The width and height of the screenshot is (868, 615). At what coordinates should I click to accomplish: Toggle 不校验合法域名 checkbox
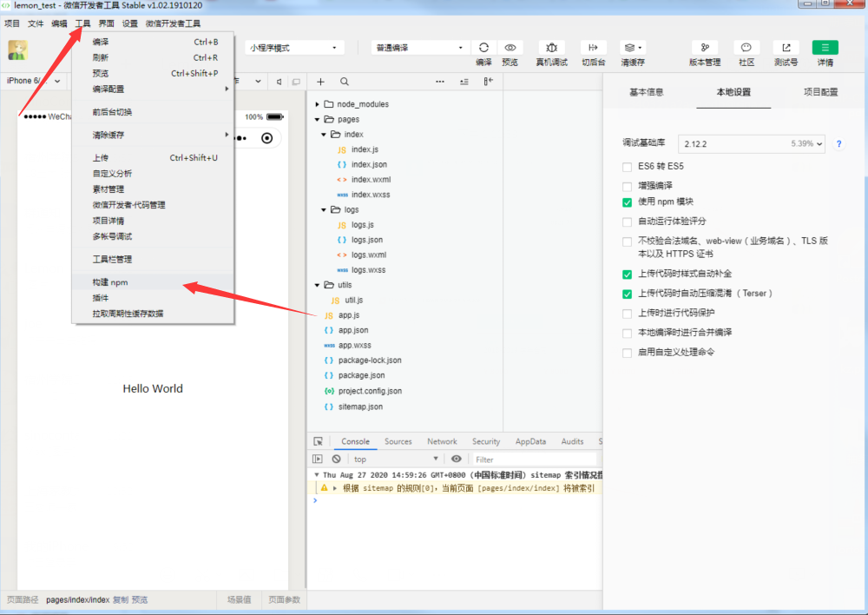[627, 241]
